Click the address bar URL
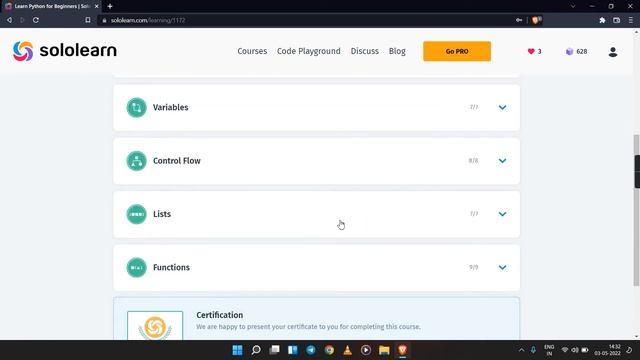This screenshot has width=640, height=360. point(148,20)
